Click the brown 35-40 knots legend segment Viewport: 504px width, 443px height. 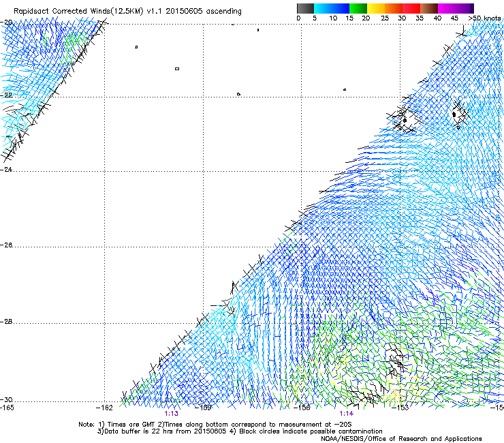429,8
